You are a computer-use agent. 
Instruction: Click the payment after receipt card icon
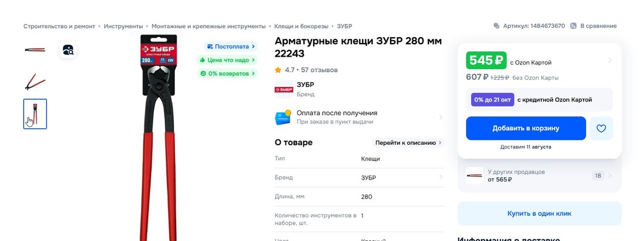point(283,117)
